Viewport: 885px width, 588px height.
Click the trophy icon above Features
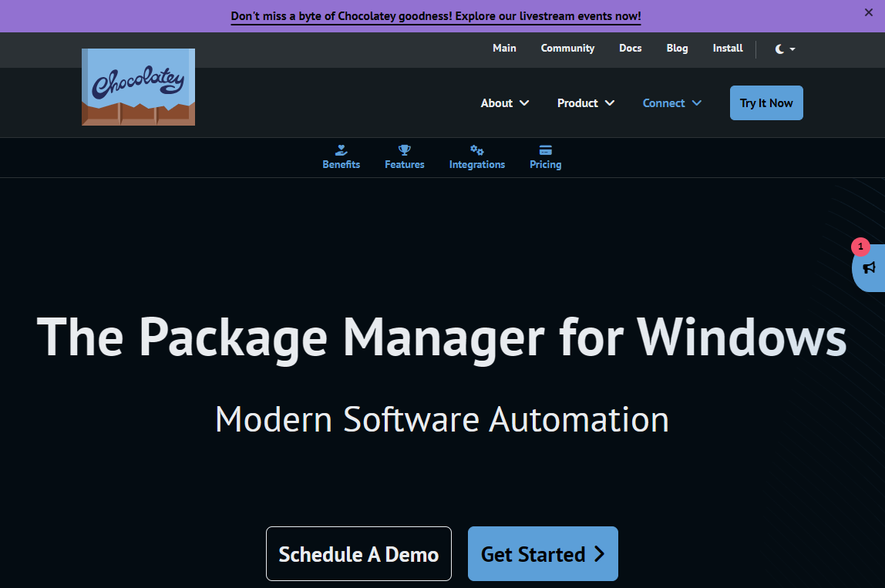[x=404, y=150]
